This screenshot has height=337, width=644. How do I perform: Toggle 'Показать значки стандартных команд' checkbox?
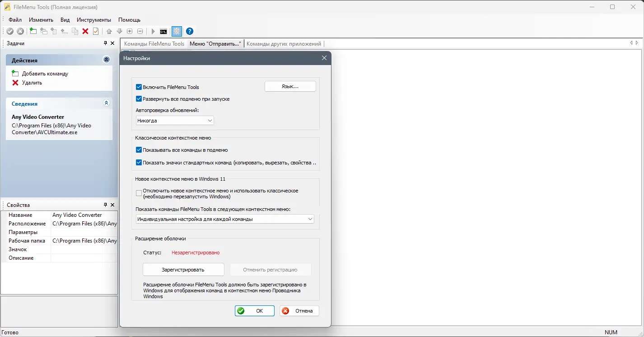(x=139, y=162)
